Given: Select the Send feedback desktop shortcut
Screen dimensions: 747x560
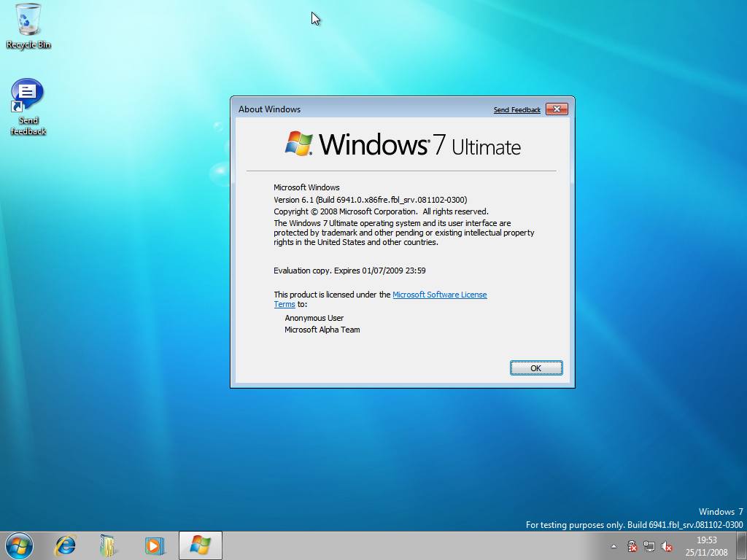Looking at the screenshot, I should tap(28, 107).
